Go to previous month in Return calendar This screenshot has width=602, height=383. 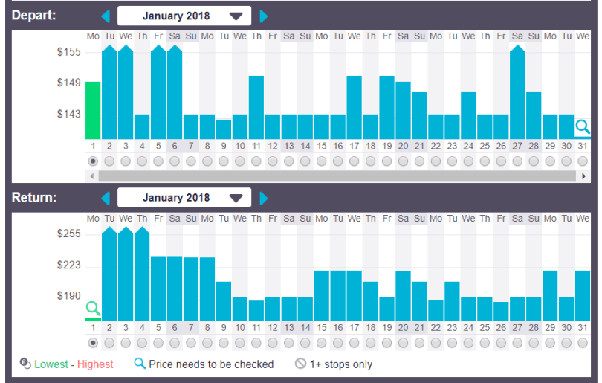[x=106, y=198]
